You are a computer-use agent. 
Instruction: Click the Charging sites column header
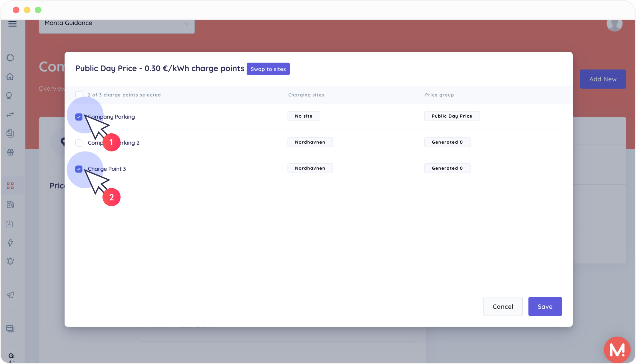point(306,95)
